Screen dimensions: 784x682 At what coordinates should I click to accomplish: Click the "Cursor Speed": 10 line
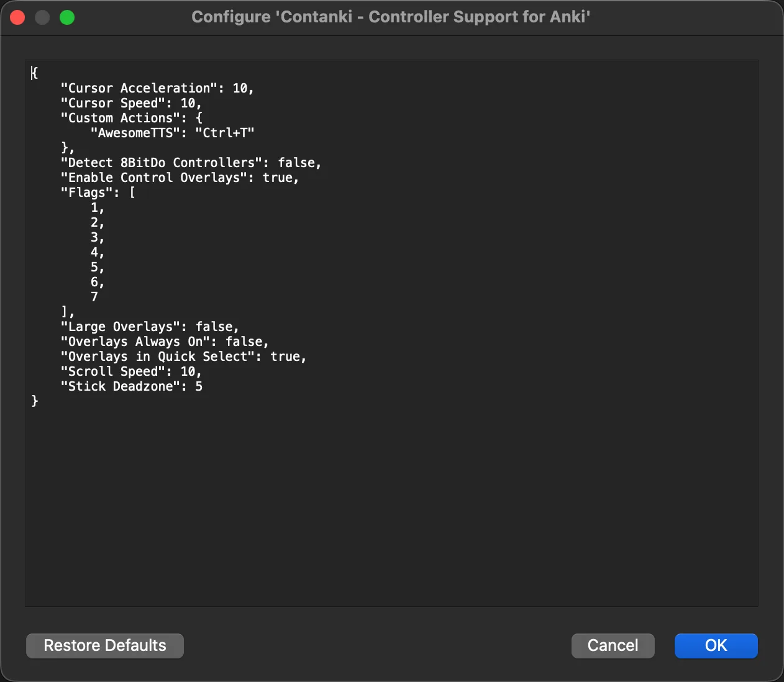131,103
